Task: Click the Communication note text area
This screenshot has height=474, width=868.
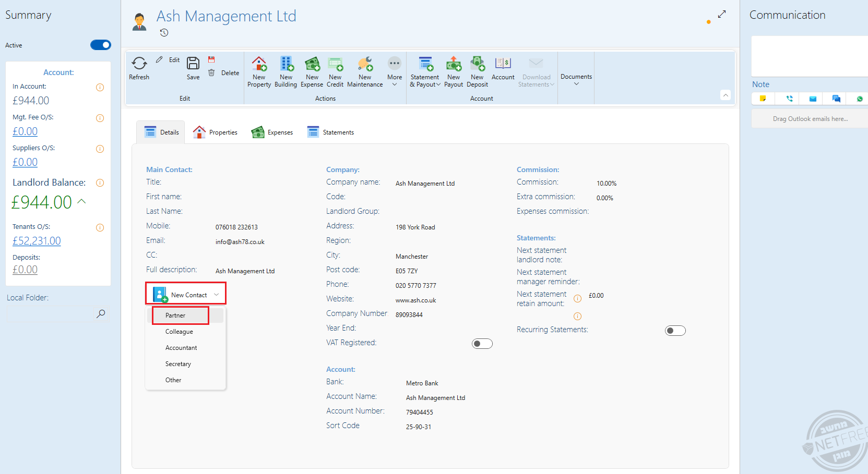Action: pos(810,56)
